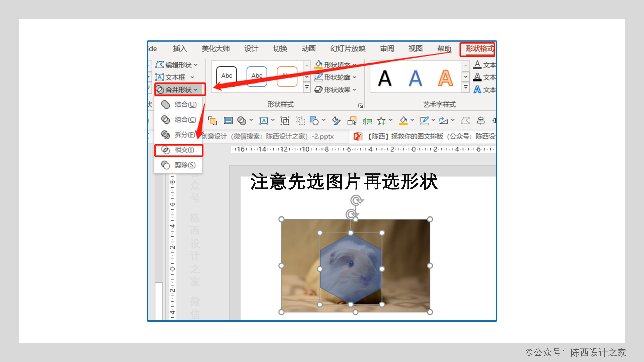
Task: Apply the orange WordArt A style
Action: click(446, 78)
